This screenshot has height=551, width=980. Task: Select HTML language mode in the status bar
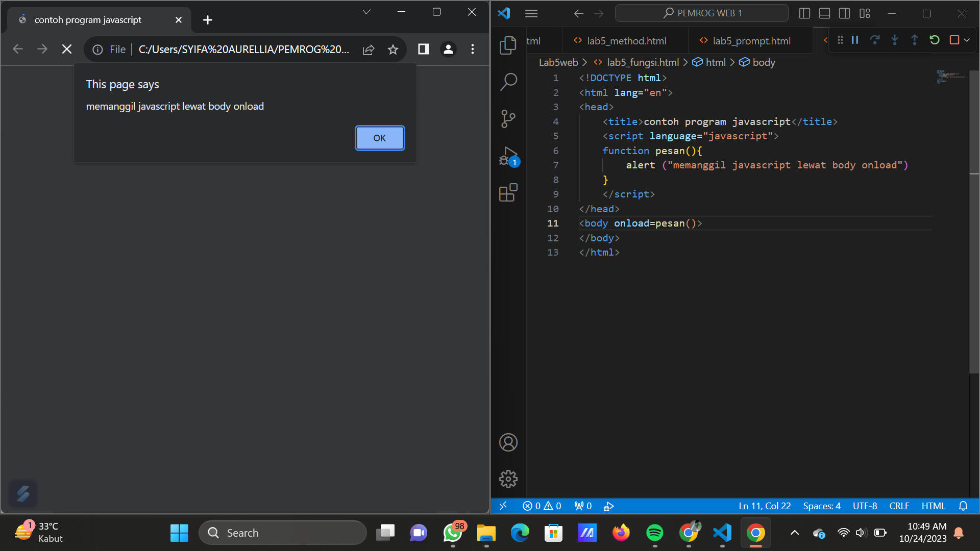(933, 506)
